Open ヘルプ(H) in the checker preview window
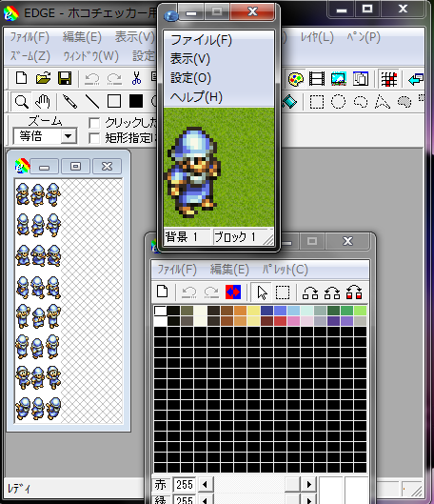434x504 pixels. pos(196,97)
